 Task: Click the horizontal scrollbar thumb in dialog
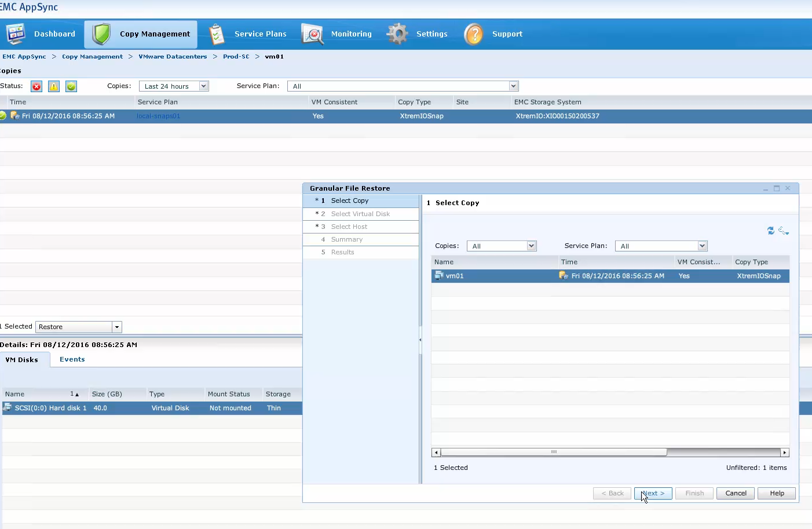[x=554, y=453]
